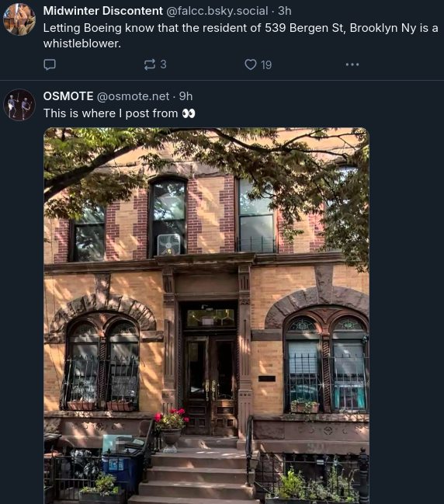Click the OSMOTE display name
This screenshot has height=504, width=444.
coord(68,96)
